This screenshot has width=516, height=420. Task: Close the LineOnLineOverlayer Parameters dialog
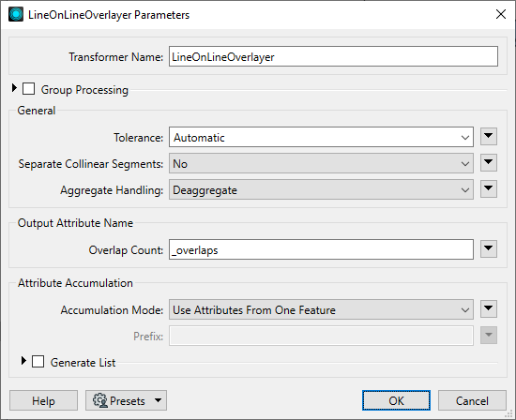[501, 14]
